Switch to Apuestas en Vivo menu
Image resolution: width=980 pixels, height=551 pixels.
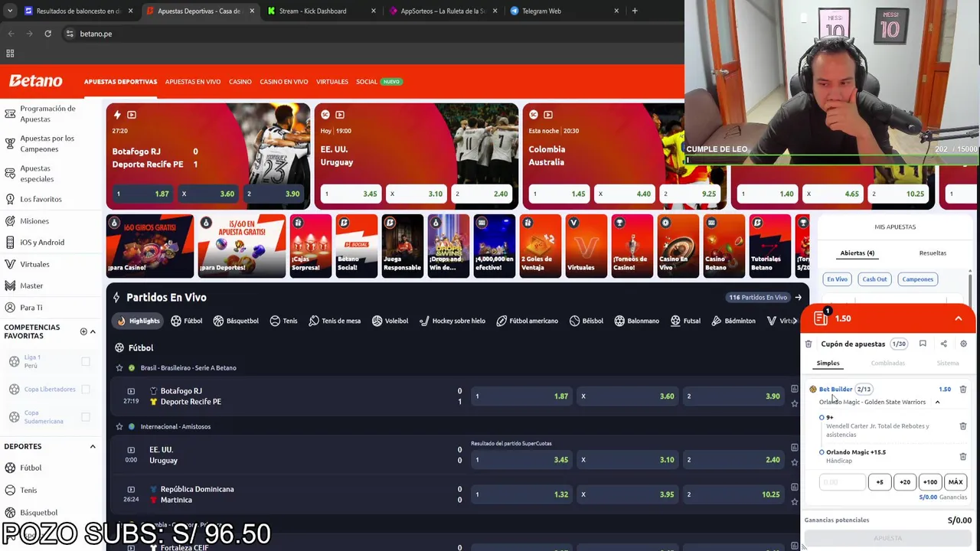point(193,82)
